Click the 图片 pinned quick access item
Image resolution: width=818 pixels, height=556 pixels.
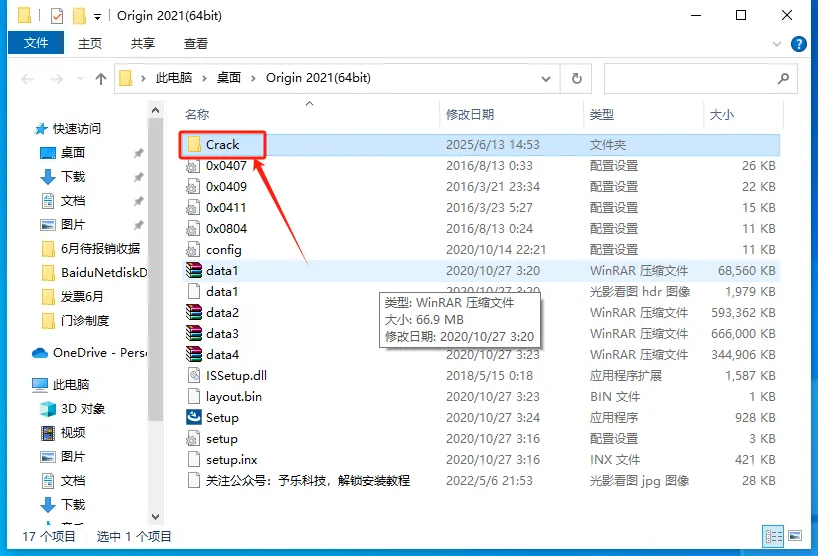tap(63, 225)
